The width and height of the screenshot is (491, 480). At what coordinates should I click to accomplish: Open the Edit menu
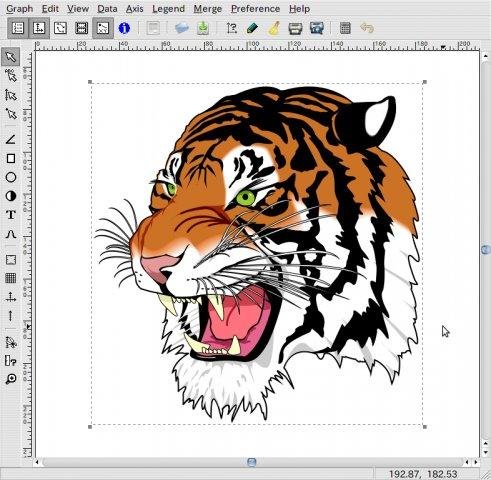50,9
